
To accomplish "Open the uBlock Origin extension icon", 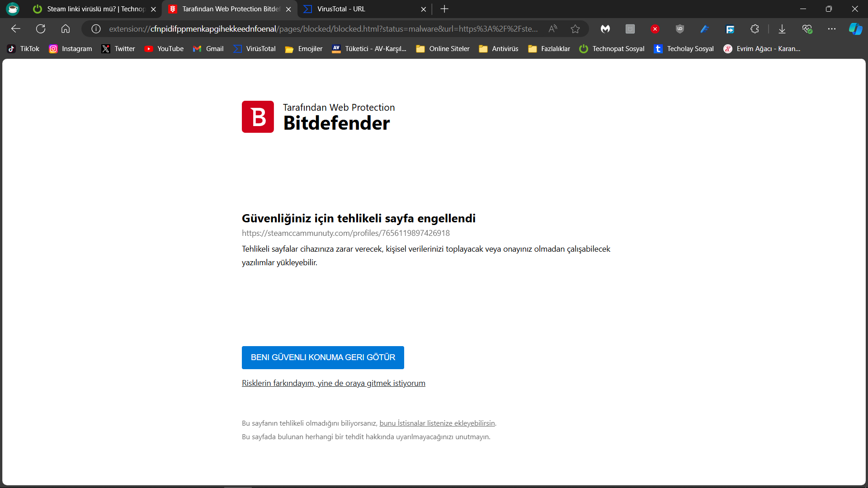I will coord(679,29).
